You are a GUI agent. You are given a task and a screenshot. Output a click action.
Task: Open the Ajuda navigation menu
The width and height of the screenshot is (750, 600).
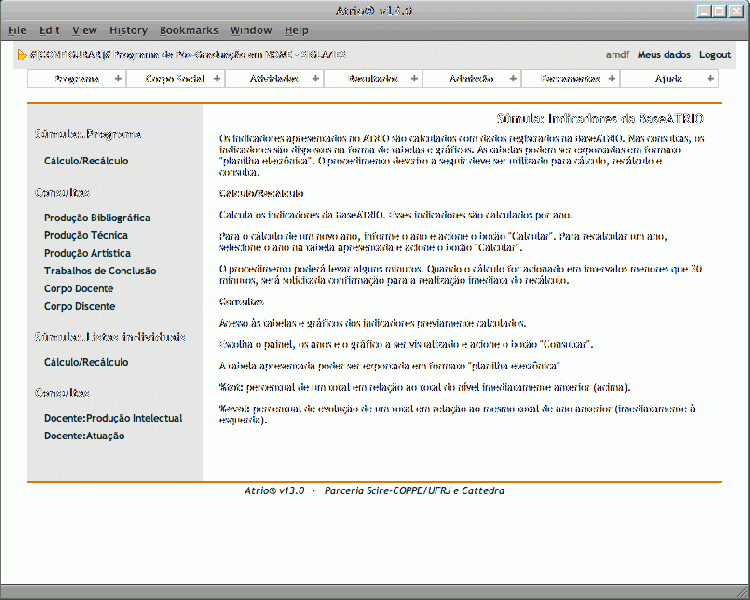pyautogui.click(x=668, y=79)
